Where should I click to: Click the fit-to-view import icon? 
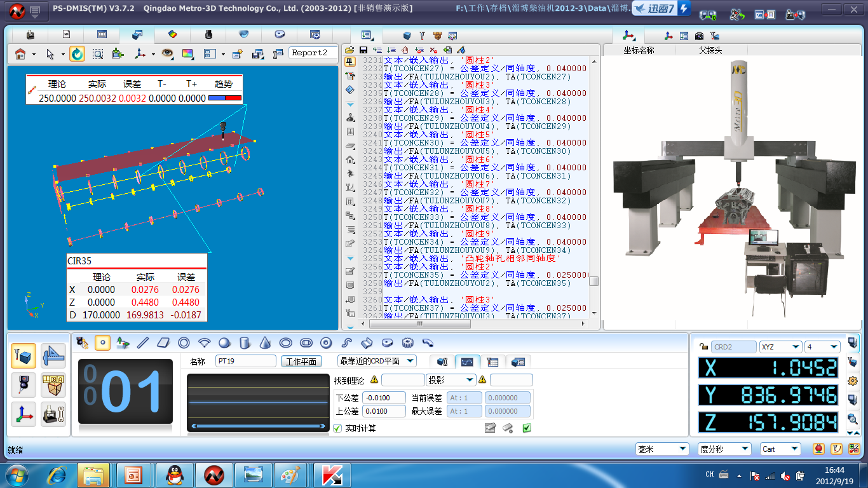pyautogui.click(x=117, y=54)
